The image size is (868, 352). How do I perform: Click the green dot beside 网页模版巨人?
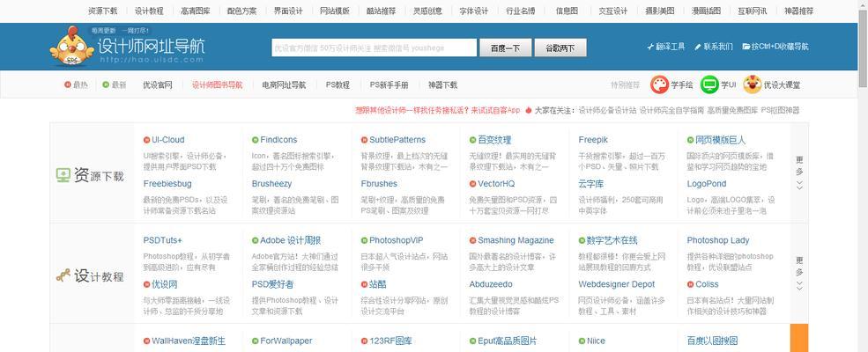pyautogui.click(x=690, y=140)
